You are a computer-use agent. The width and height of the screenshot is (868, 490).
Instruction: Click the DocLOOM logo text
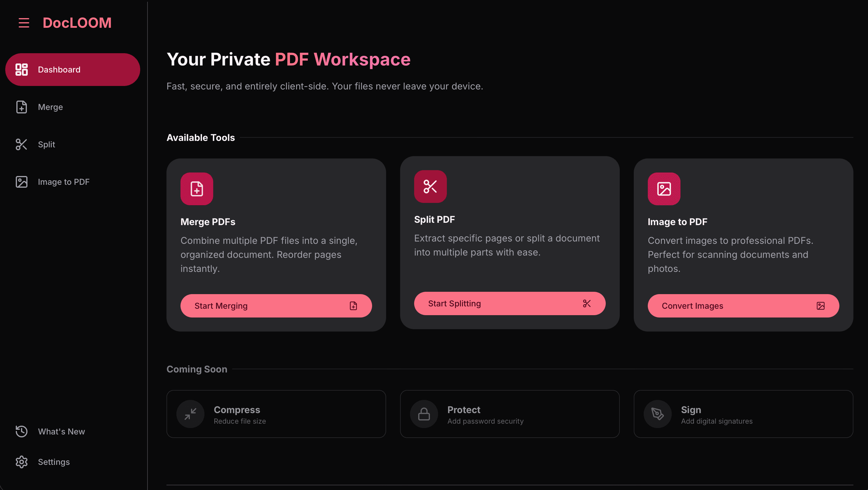(x=77, y=23)
